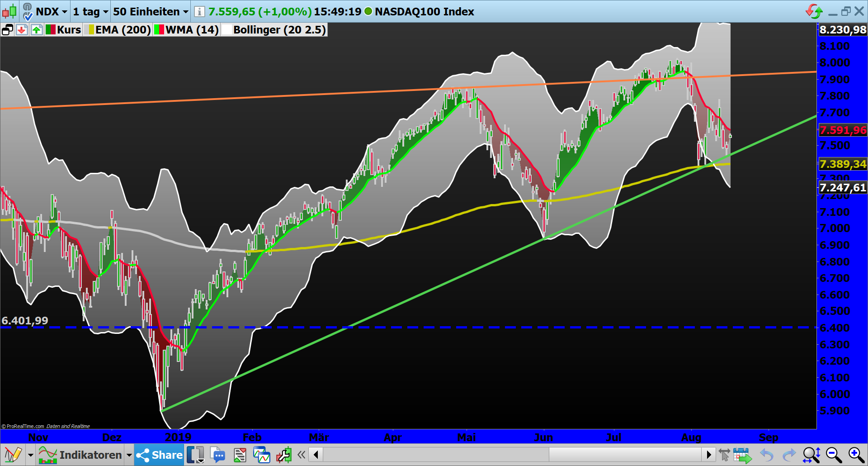Screen dimensions: 868x466
Task: Click the 7.559,65 (+1,00%) price quote
Action: (260, 12)
